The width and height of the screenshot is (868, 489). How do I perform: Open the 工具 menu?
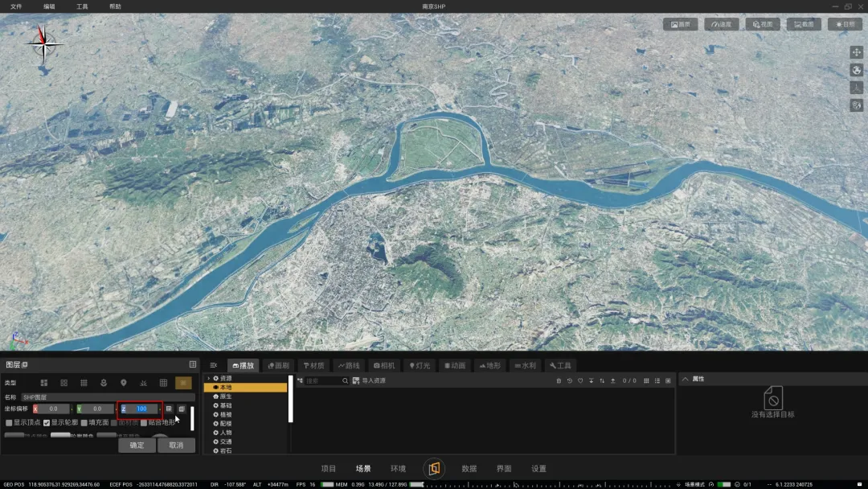(x=82, y=6)
